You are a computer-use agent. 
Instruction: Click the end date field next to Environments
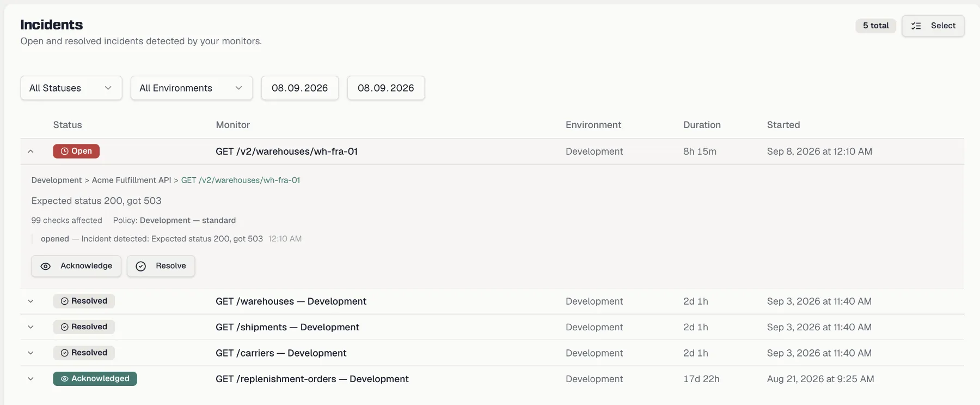pyautogui.click(x=386, y=88)
